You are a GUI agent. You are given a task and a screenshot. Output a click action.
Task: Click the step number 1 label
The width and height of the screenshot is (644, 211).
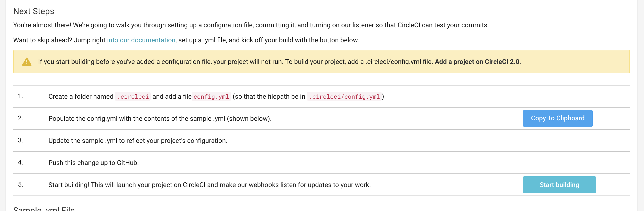coord(20,96)
